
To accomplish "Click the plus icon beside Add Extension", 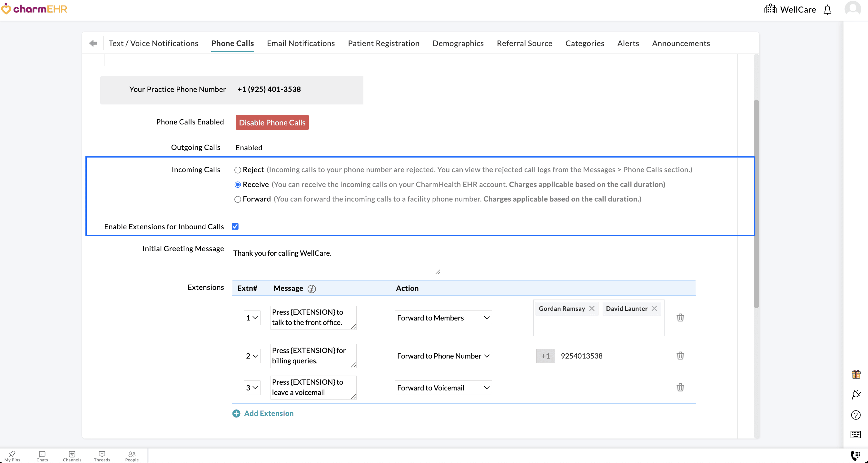I will pyautogui.click(x=236, y=413).
